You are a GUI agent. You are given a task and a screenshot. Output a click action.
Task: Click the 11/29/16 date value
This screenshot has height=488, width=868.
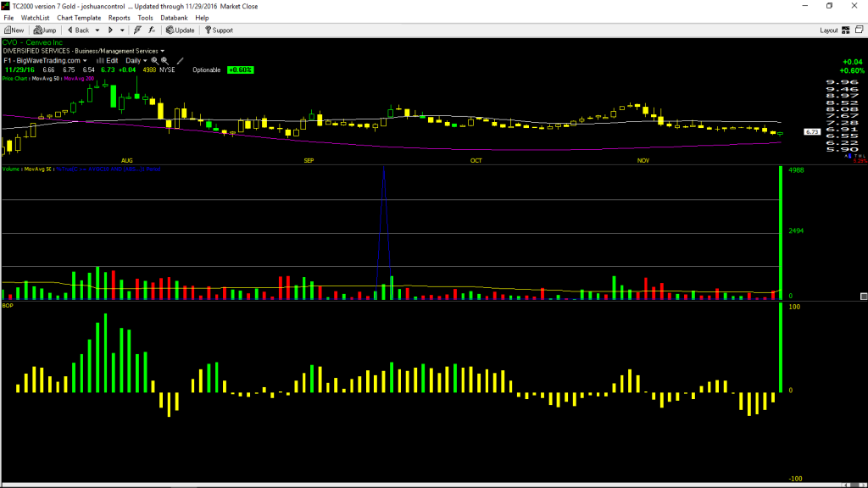[20, 70]
